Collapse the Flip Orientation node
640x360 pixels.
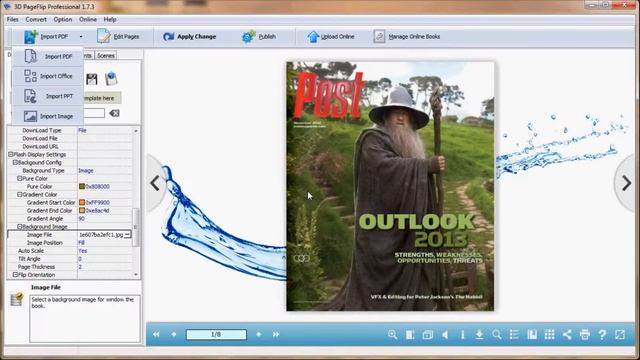click(x=15, y=275)
